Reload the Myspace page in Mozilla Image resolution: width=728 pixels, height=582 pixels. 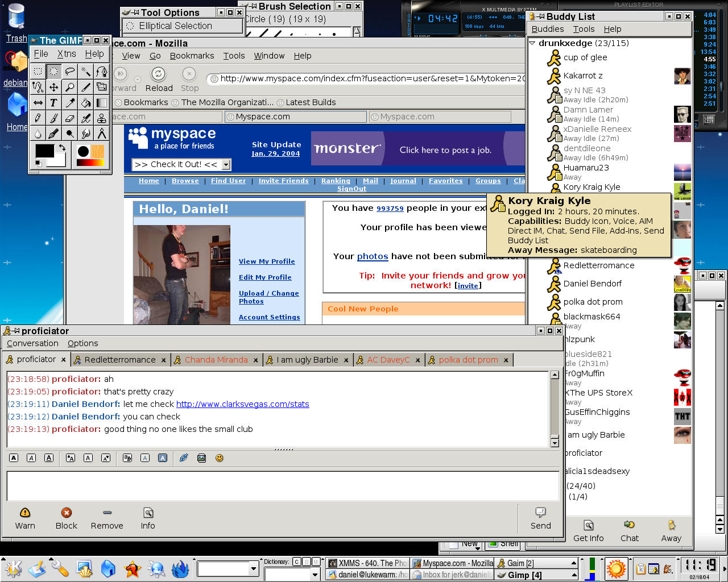point(159,80)
